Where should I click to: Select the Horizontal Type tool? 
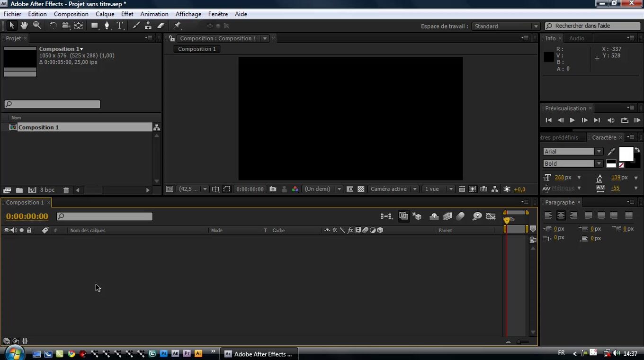(120, 26)
